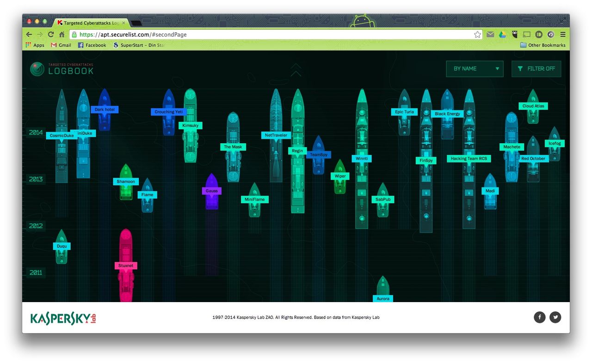Image resolution: width=592 pixels, height=364 pixels.
Task: Open the Facebook icon in the footer
Action: tap(539, 317)
